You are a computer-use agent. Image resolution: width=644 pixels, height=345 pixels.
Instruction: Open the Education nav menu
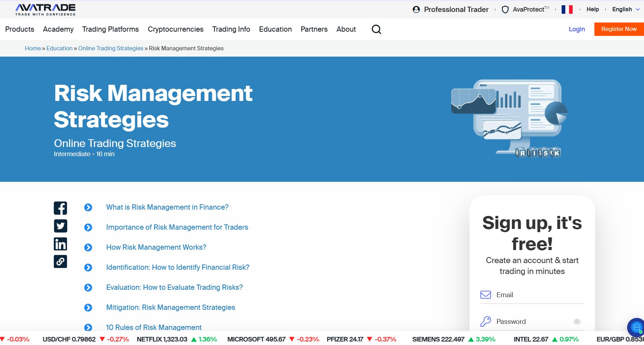(275, 29)
